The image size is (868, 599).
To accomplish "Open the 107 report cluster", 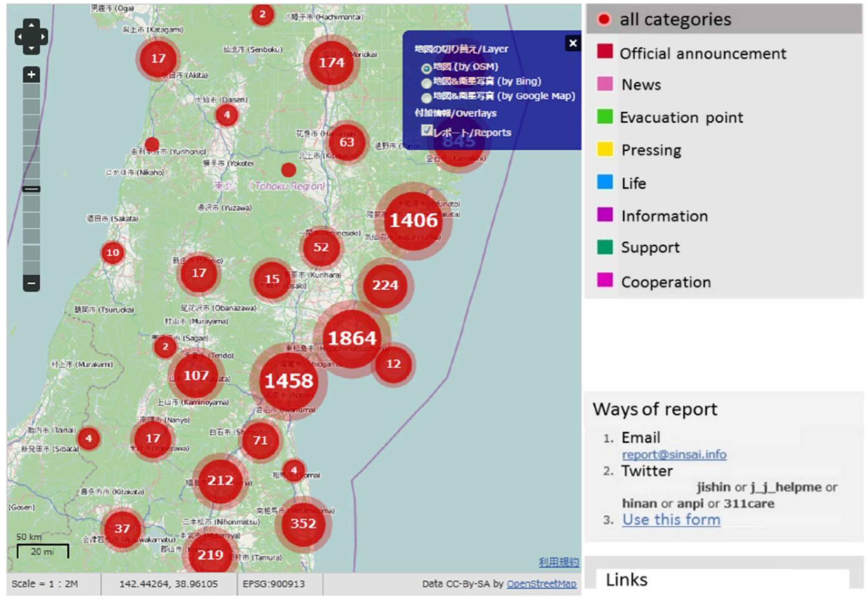I will pos(196,375).
